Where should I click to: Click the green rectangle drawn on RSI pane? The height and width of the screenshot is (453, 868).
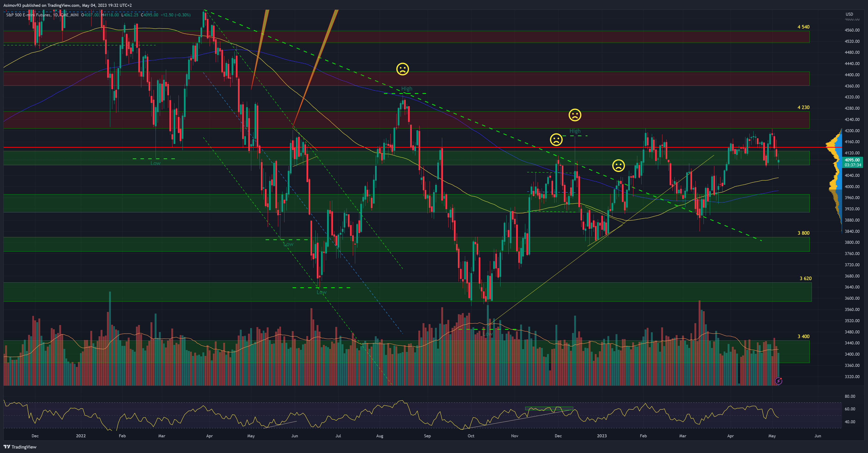pyautogui.click(x=549, y=409)
